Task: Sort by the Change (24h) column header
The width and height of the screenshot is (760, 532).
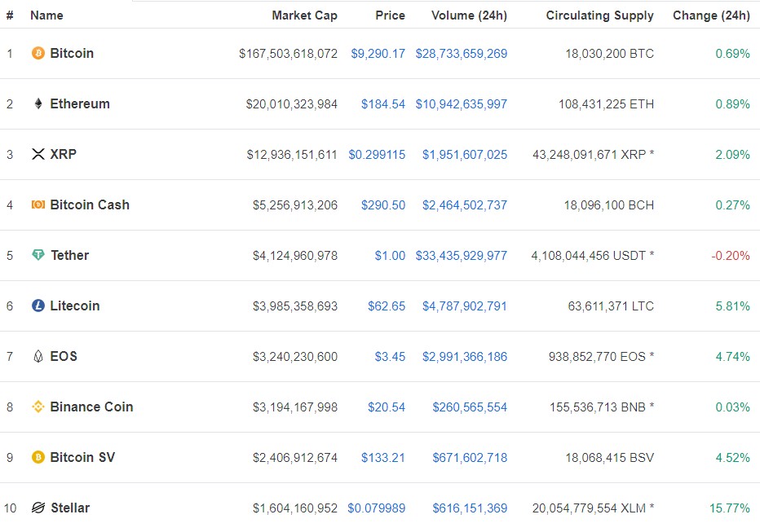Action: (712, 15)
